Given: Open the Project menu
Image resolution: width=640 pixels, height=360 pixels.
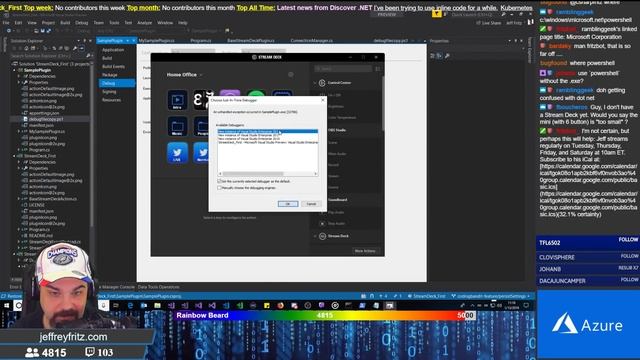Looking at the screenshot, I should point(48,23).
